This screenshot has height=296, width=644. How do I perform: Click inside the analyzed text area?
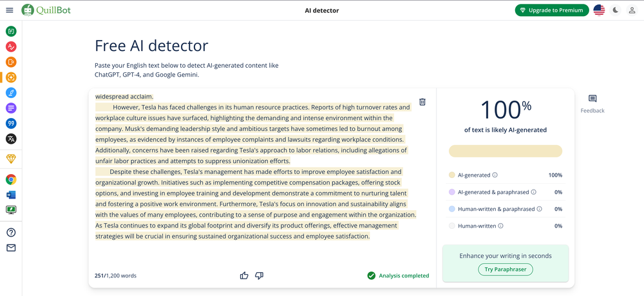[x=256, y=166]
